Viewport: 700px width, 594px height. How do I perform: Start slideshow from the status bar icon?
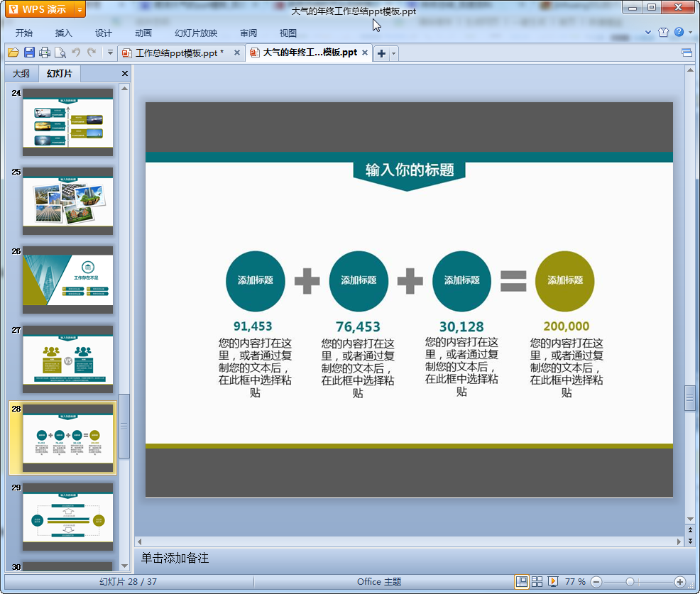coord(552,581)
